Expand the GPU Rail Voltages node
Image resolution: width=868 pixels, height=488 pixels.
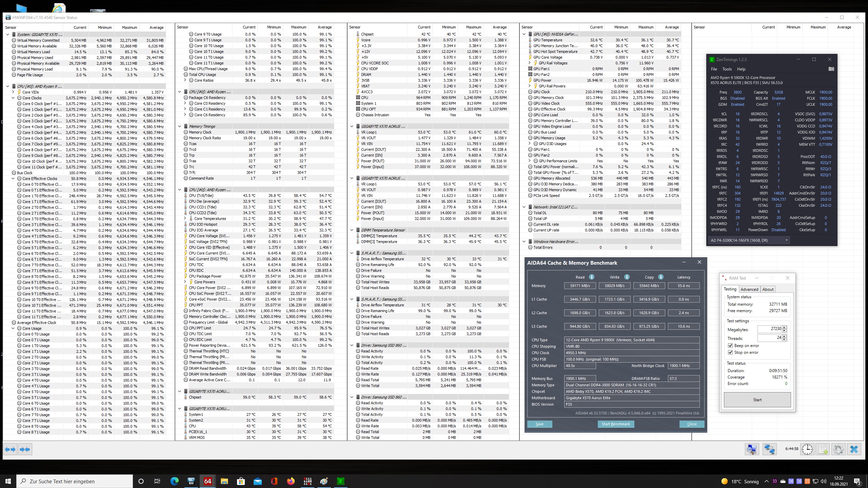tap(530, 63)
